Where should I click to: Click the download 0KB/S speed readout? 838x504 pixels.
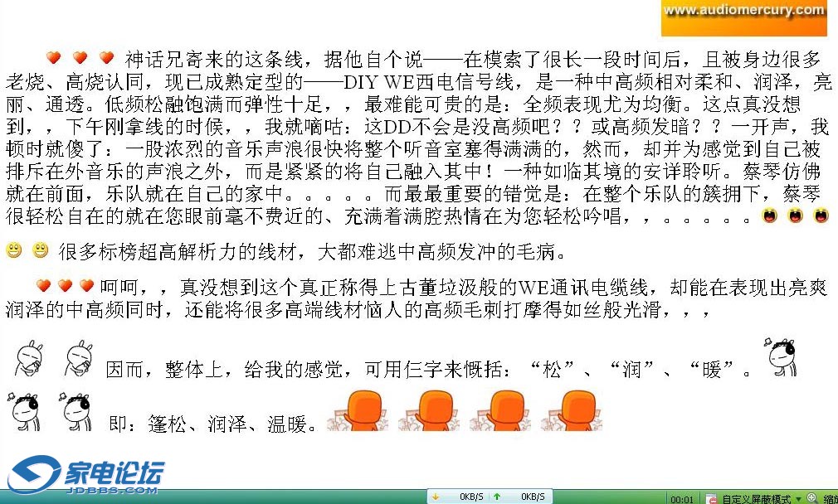click(x=471, y=497)
